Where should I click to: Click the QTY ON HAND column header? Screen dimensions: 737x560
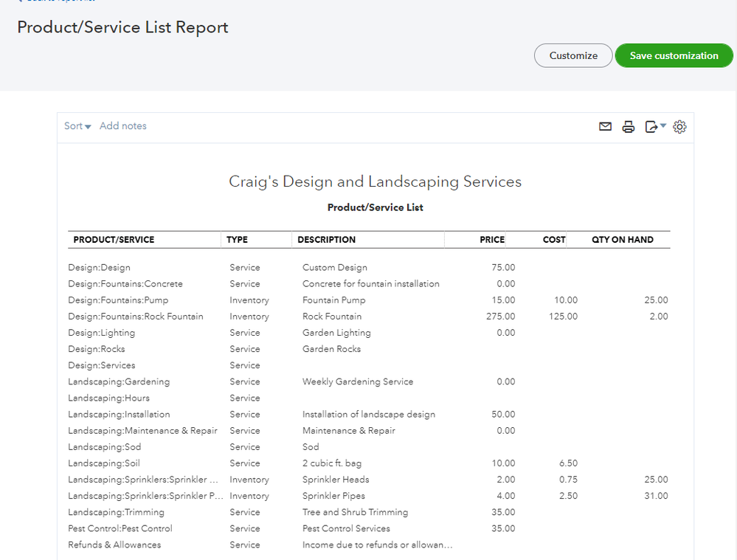click(x=622, y=240)
